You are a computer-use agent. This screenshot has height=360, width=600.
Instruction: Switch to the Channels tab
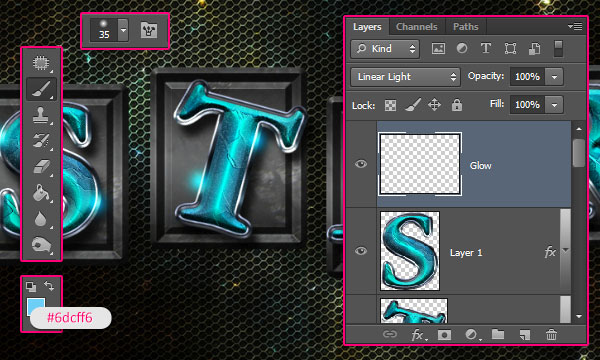pos(416,27)
